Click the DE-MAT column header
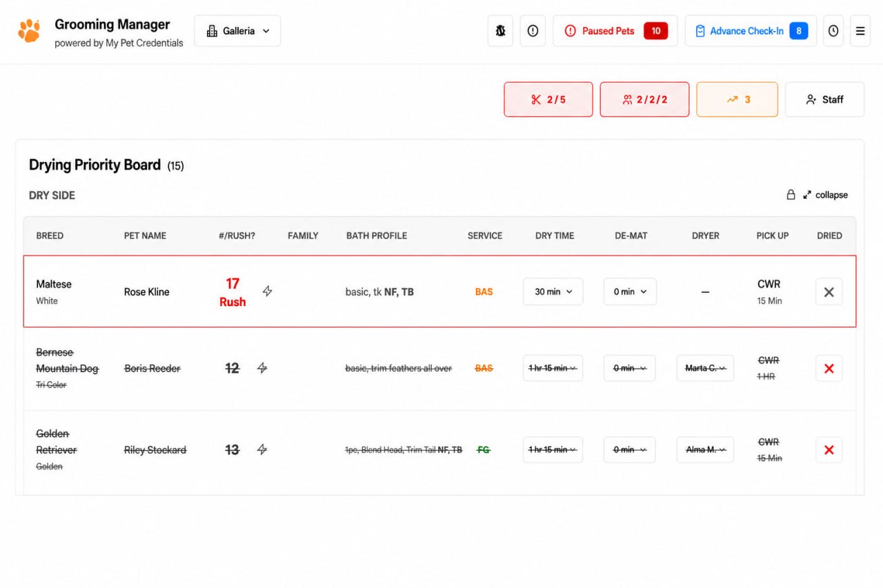 click(631, 236)
